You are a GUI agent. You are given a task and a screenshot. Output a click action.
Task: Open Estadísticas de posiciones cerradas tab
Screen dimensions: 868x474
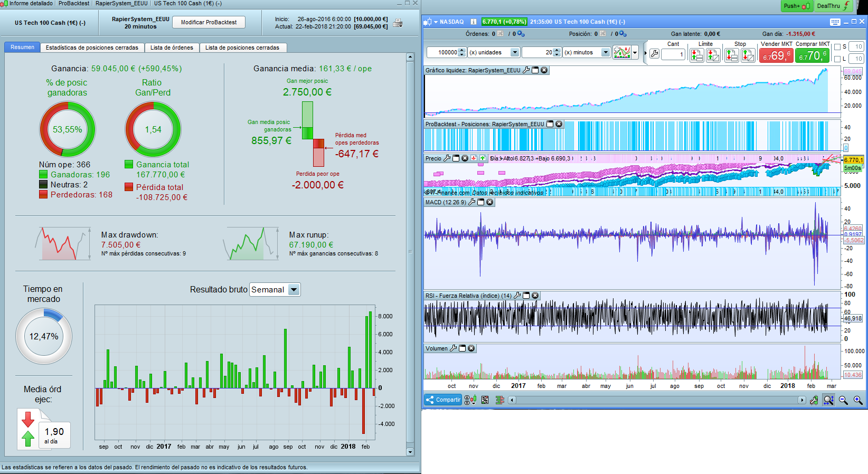[x=92, y=48]
